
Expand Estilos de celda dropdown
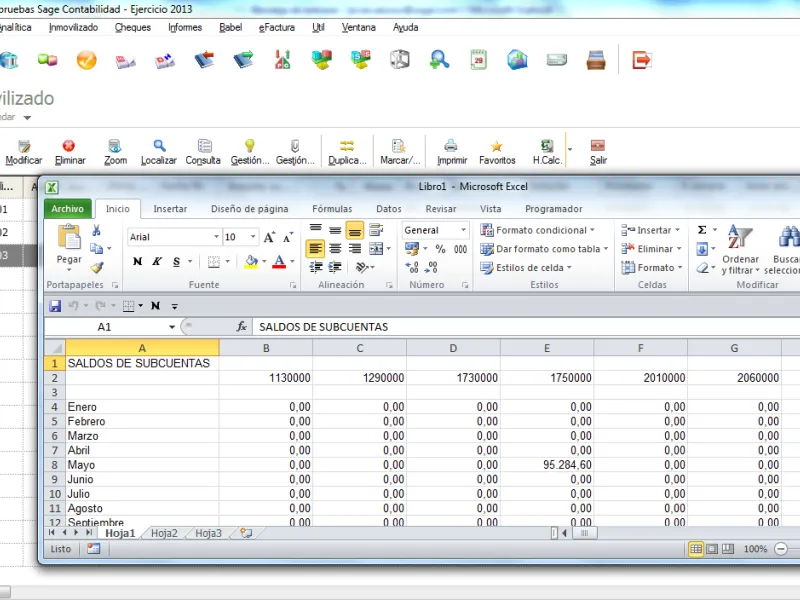tap(569, 268)
